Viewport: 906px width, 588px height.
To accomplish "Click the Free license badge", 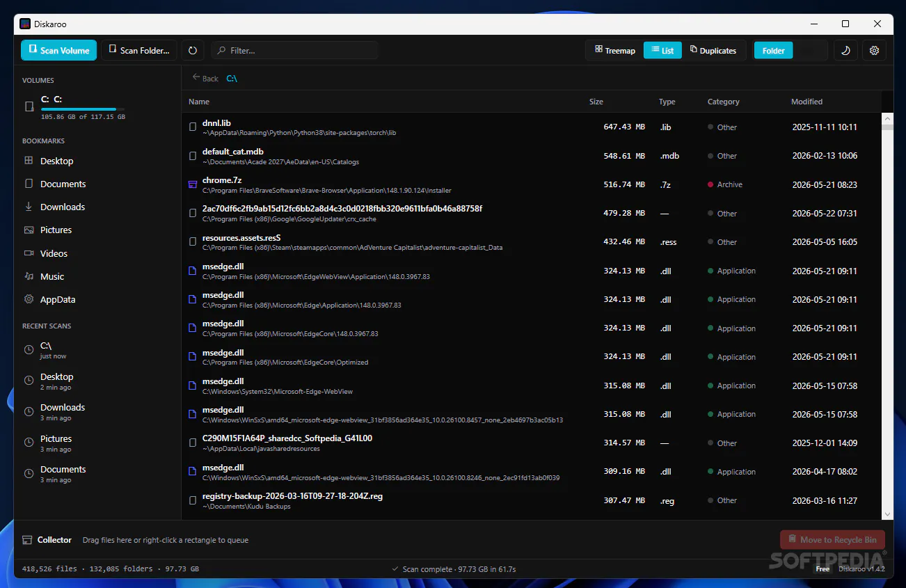I will click(822, 569).
